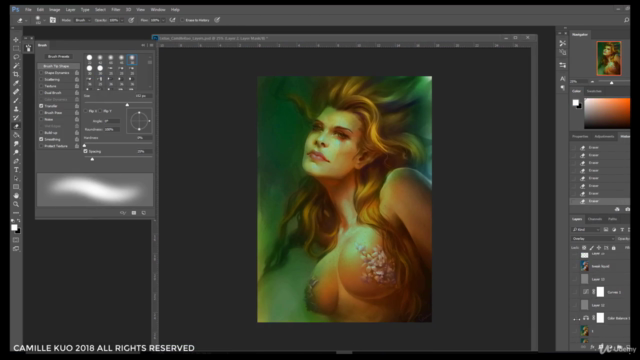Create new snapshot camera icon in History
This screenshot has width=640, height=360.
(627, 209)
